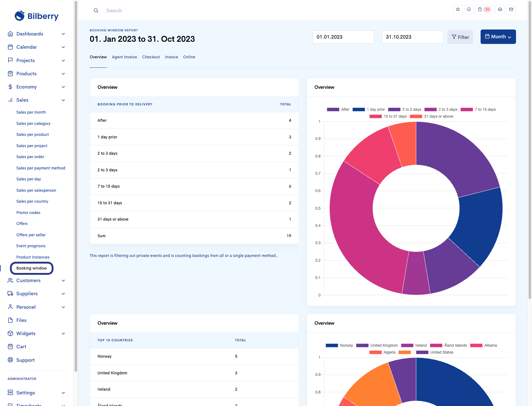This screenshot has height=406, width=532.
Task: Click the Customers people icon
Action: click(x=10, y=280)
